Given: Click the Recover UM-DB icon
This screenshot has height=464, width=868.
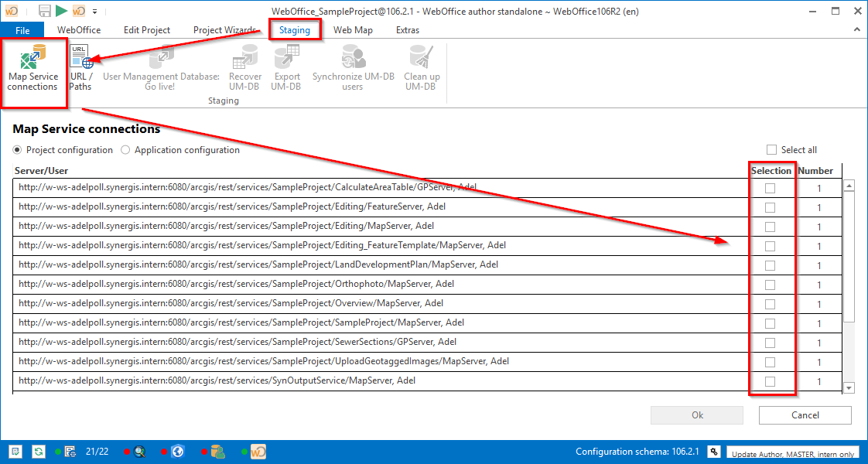Looking at the screenshot, I should click(x=245, y=68).
